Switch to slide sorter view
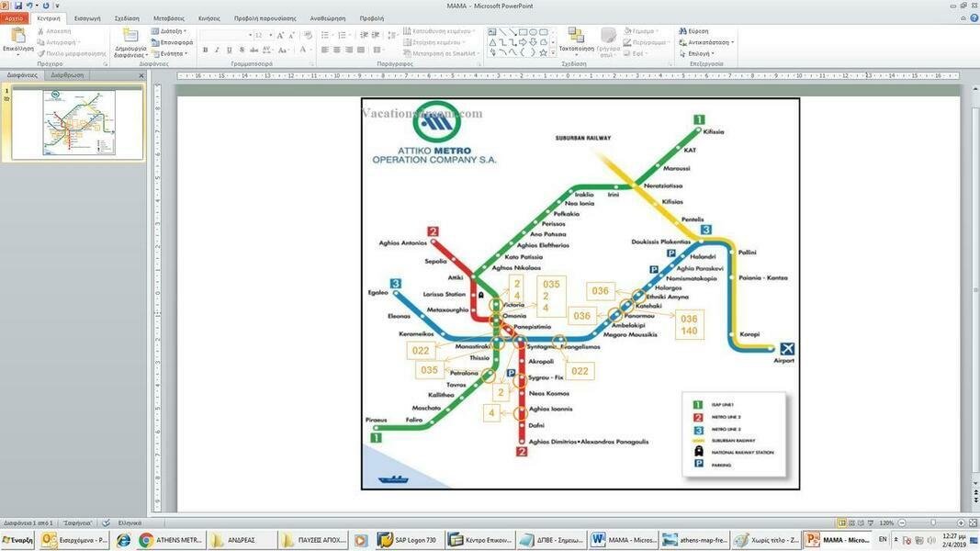This screenshot has height=551, width=980. point(851,523)
